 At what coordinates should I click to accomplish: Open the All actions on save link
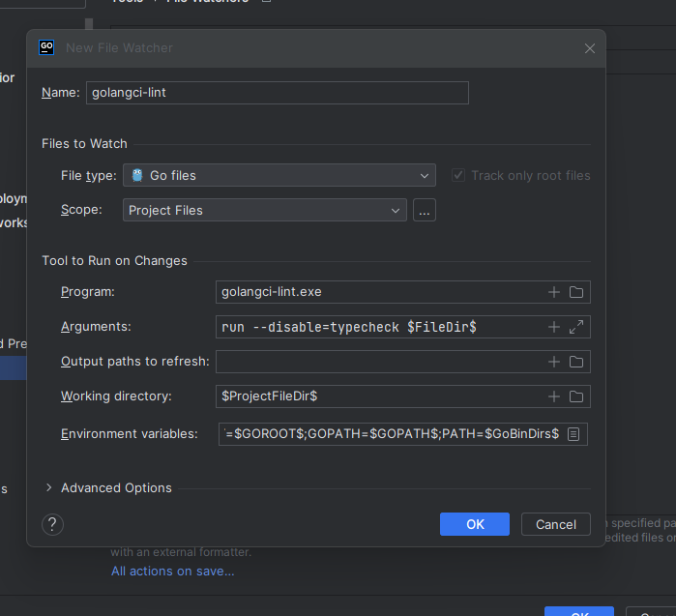pyautogui.click(x=172, y=571)
